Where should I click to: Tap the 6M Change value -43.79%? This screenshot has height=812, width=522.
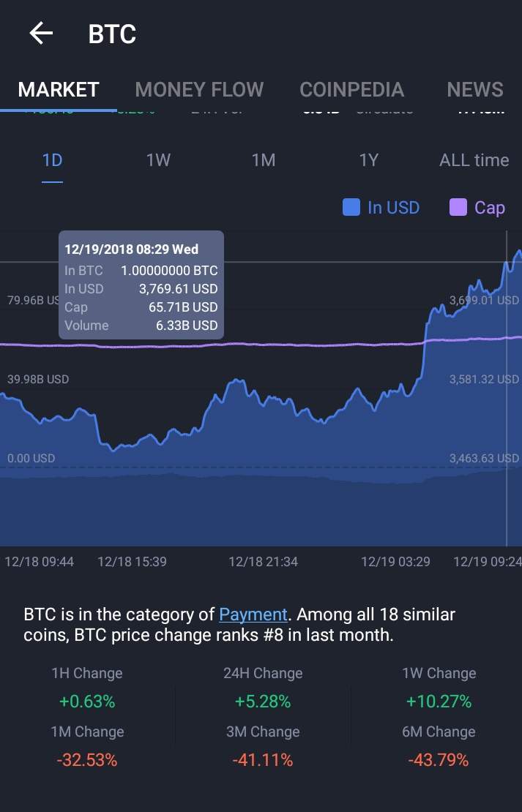(x=438, y=761)
